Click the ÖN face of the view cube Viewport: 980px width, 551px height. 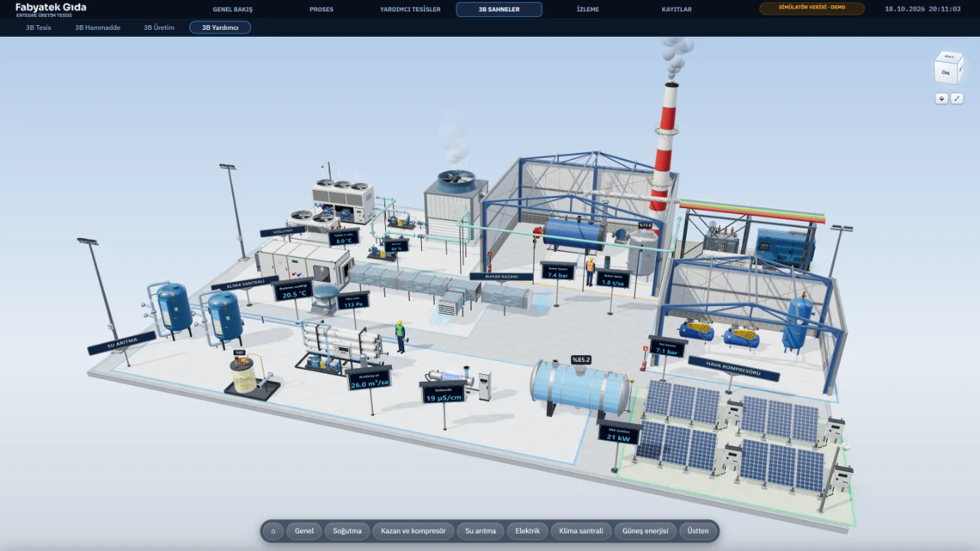(x=946, y=72)
